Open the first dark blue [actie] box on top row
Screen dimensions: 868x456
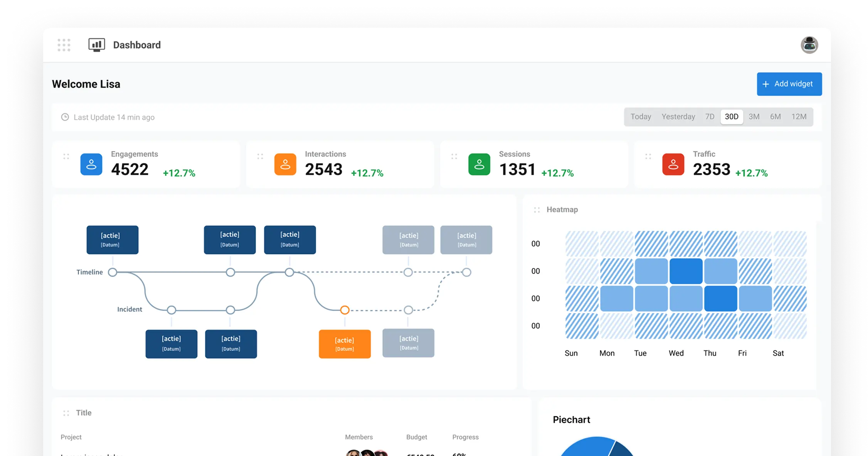click(x=112, y=240)
